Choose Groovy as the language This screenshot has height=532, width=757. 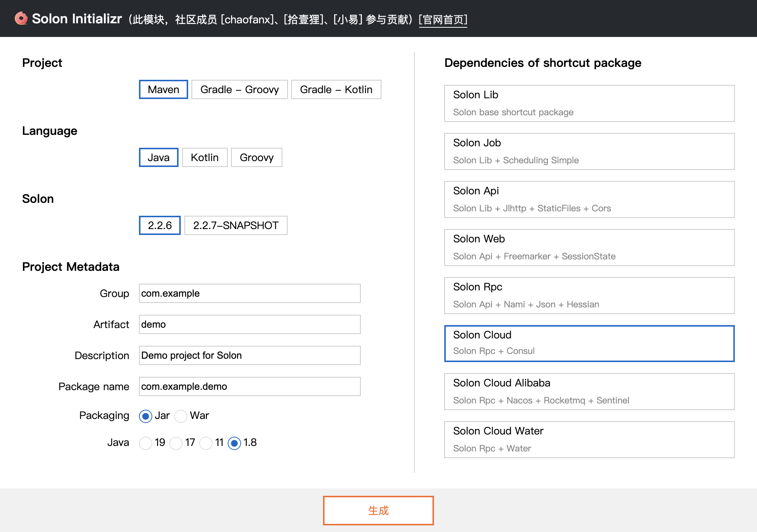pos(257,157)
